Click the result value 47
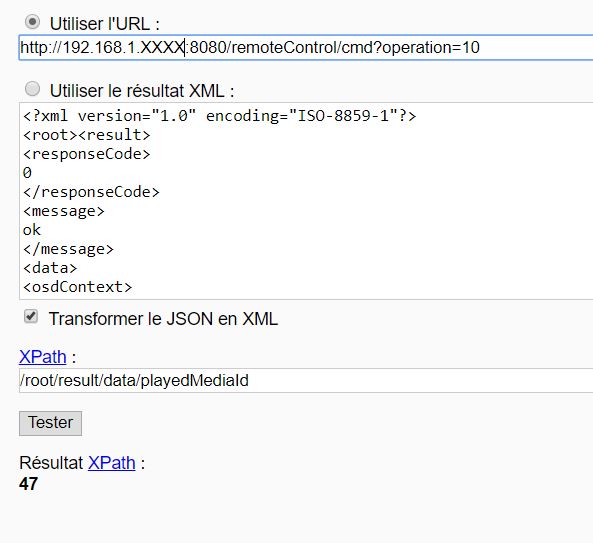This screenshot has width=593, height=543. coord(28,484)
